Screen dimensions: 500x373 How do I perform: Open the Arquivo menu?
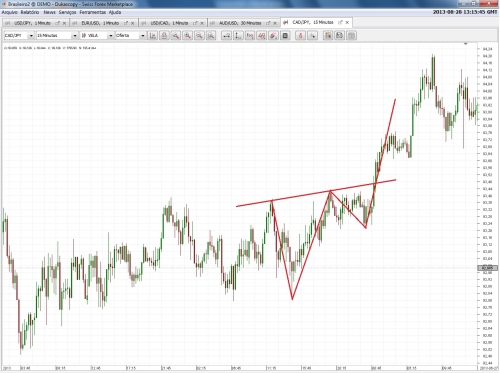coord(9,12)
